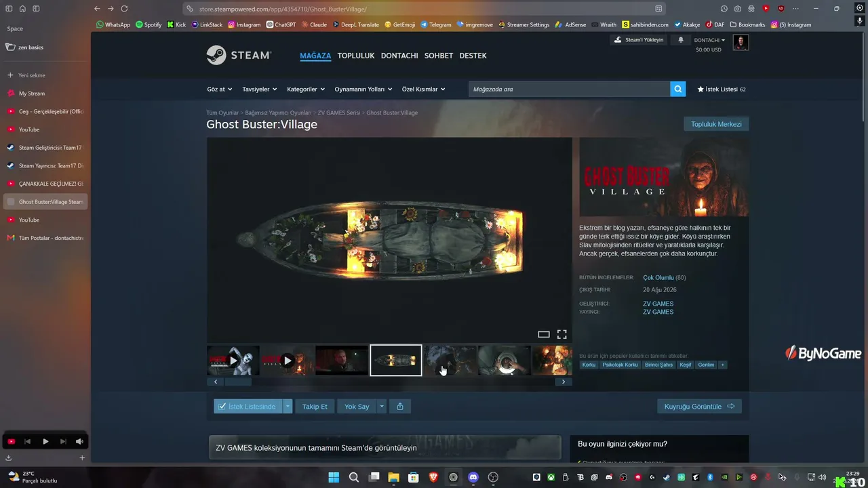The width and height of the screenshot is (868, 488).
Task: Open the Yok Say options dropdown arrow
Action: (x=382, y=406)
